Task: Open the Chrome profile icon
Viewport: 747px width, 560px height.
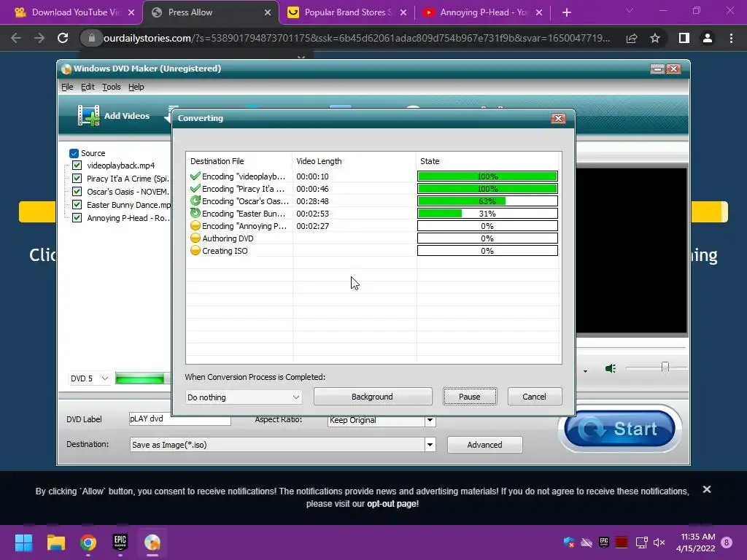Action: click(708, 38)
